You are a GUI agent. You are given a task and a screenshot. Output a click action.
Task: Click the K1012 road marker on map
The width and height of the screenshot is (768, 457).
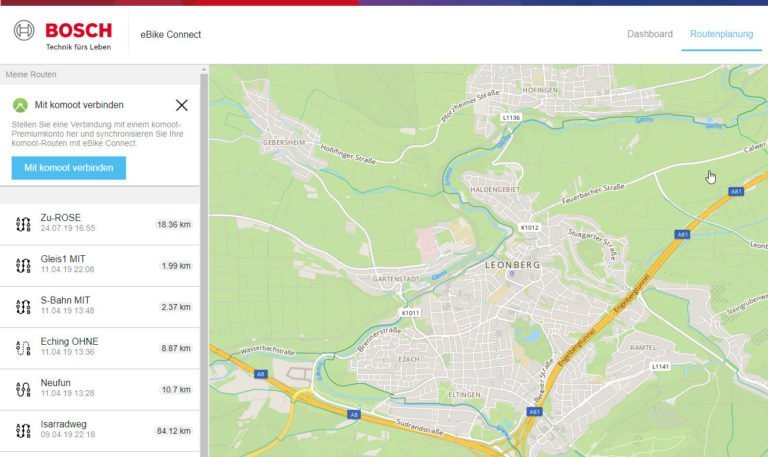[529, 227]
